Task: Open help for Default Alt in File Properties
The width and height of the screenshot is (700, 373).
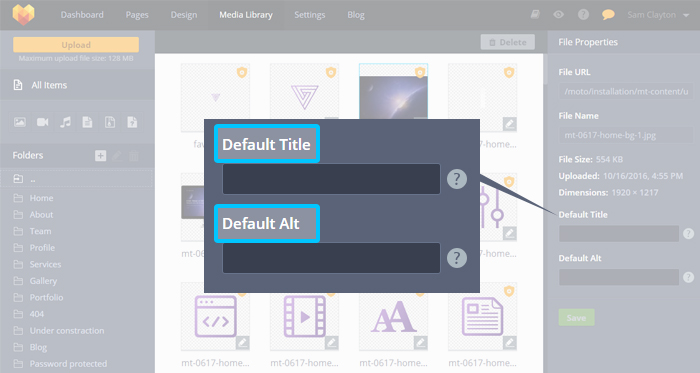Action: [x=688, y=277]
